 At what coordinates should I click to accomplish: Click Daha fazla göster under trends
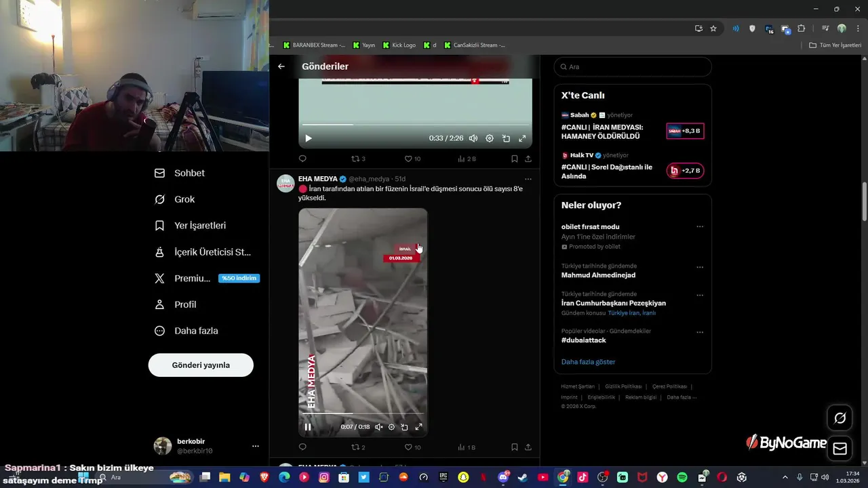coord(588,362)
